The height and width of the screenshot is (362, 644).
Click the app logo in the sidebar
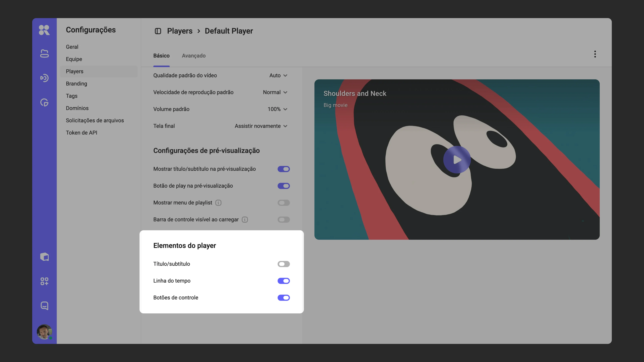[x=44, y=30]
